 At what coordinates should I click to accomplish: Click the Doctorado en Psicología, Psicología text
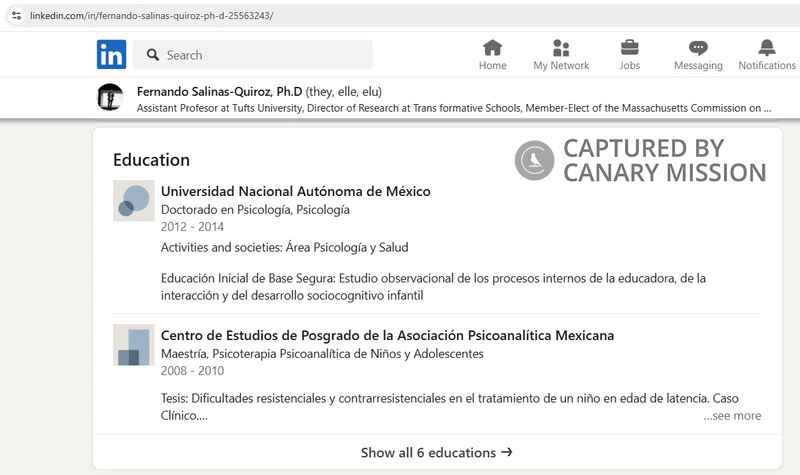click(255, 210)
